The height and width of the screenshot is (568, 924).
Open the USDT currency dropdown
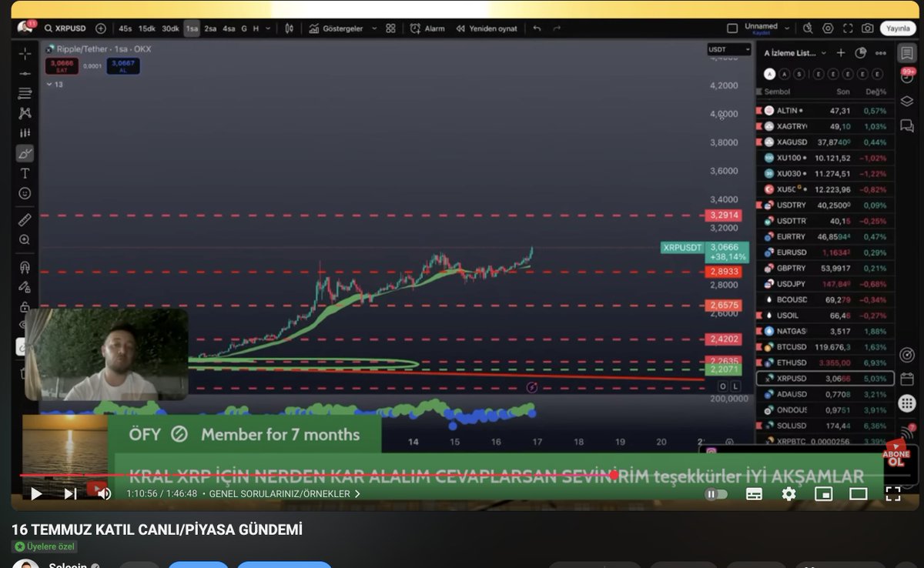tap(728, 49)
